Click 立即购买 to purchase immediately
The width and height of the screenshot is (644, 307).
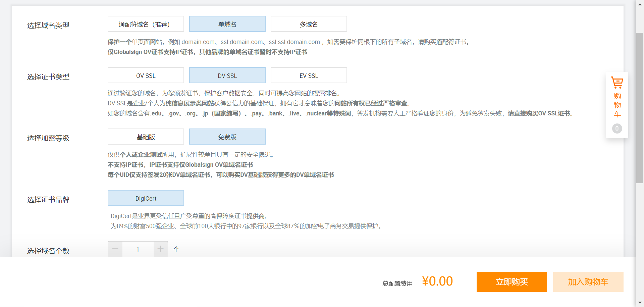(x=511, y=282)
